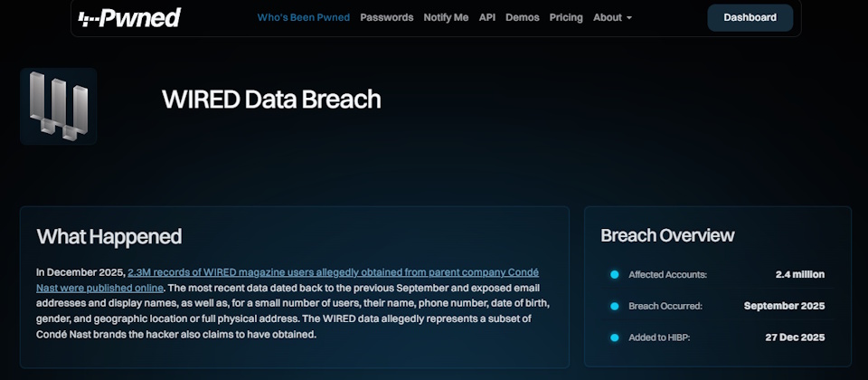This screenshot has width=868, height=380.
Task: Click the Added to HIBP bullet dot
Action: [614, 337]
